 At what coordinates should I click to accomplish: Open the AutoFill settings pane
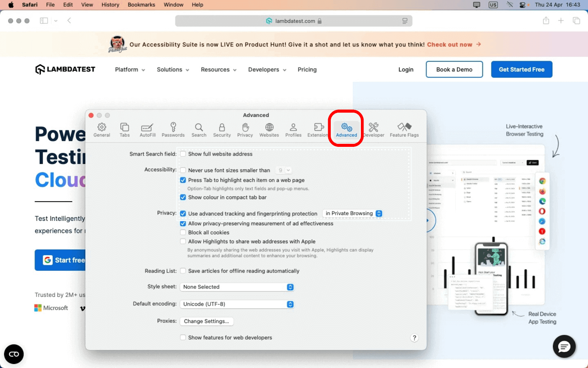point(147,130)
